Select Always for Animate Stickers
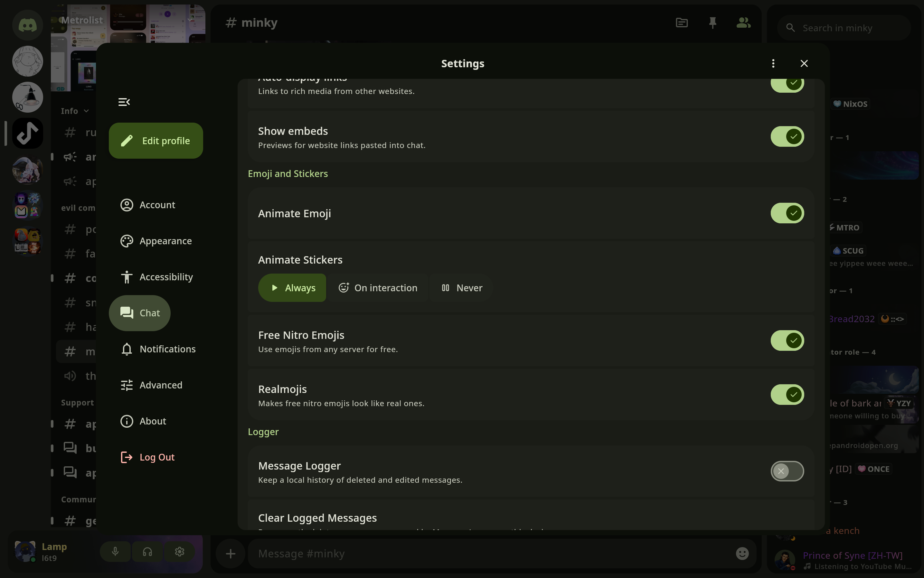Screen dimensions: 924x578 292,288
